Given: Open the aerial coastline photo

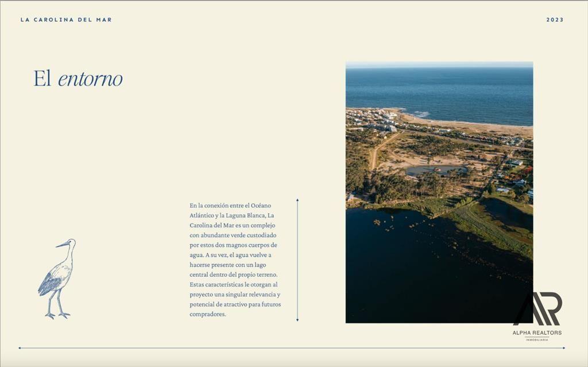Looking at the screenshot, I should [439, 192].
